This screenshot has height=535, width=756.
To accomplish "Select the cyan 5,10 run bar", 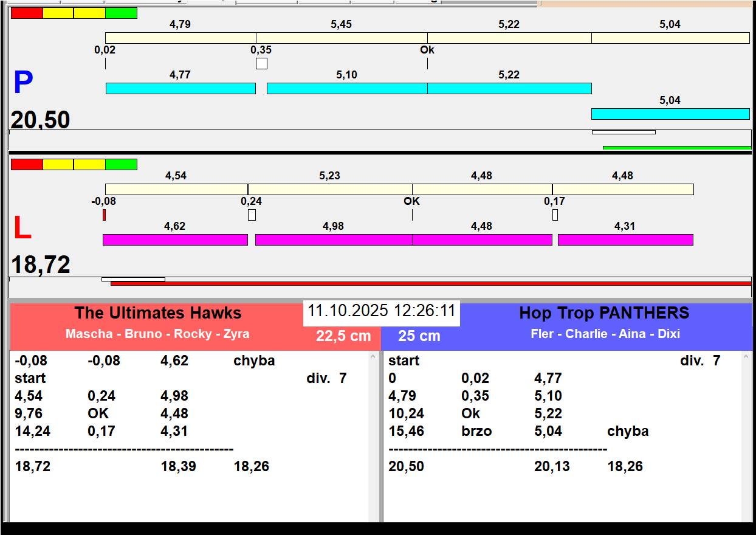I will [x=347, y=88].
